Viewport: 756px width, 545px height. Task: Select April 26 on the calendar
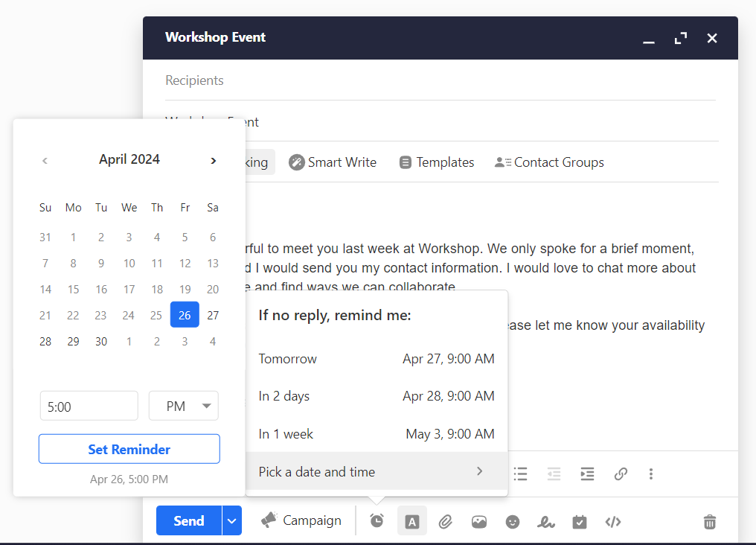pos(185,314)
